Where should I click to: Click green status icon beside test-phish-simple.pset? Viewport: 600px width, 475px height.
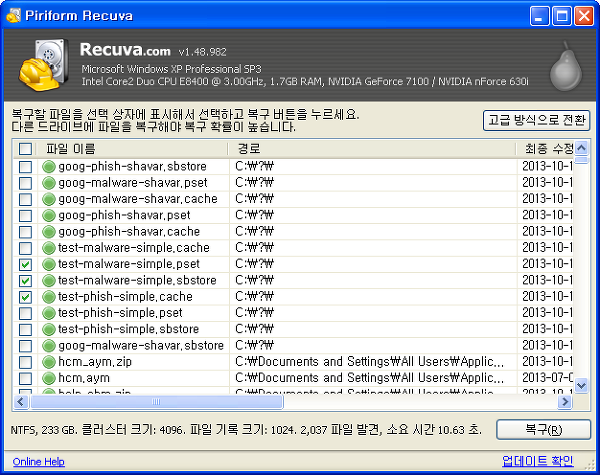coord(48,313)
